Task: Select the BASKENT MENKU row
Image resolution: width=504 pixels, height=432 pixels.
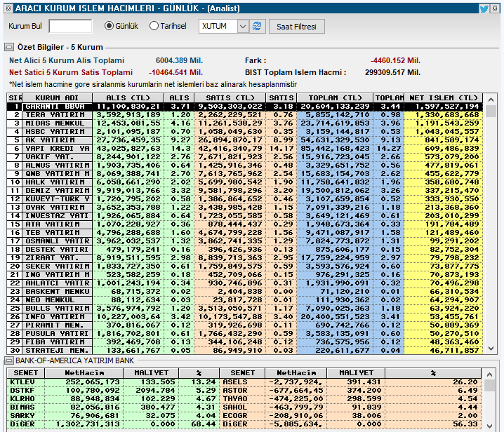Action: pos(244,291)
